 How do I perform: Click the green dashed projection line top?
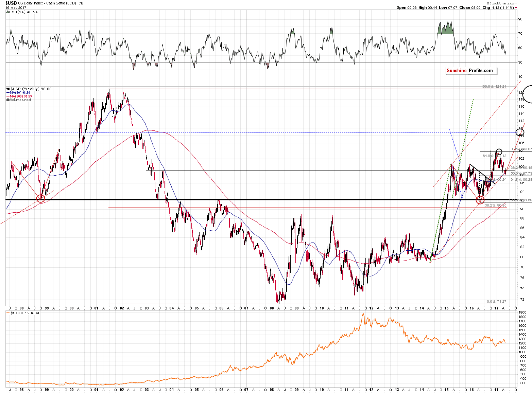click(x=473, y=100)
